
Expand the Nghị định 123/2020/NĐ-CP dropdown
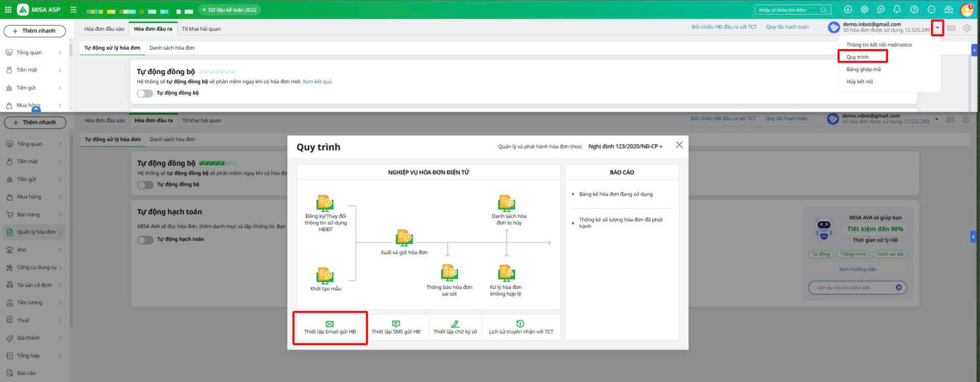pyautogui.click(x=625, y=147)
